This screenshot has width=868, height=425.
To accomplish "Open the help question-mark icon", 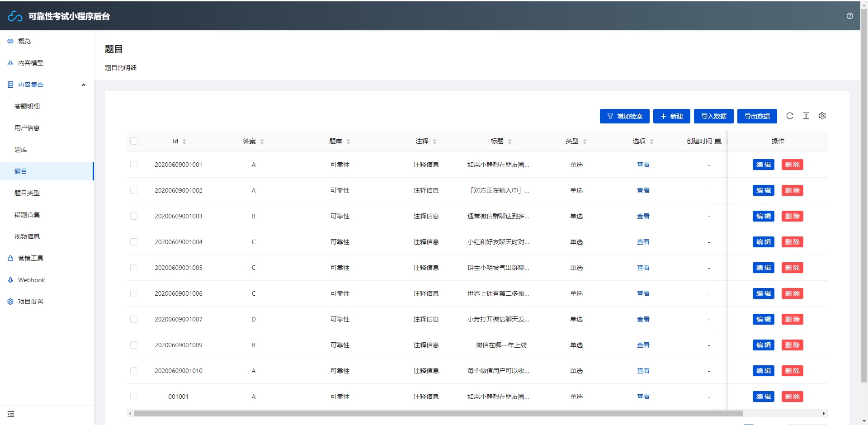I will 850,16.
